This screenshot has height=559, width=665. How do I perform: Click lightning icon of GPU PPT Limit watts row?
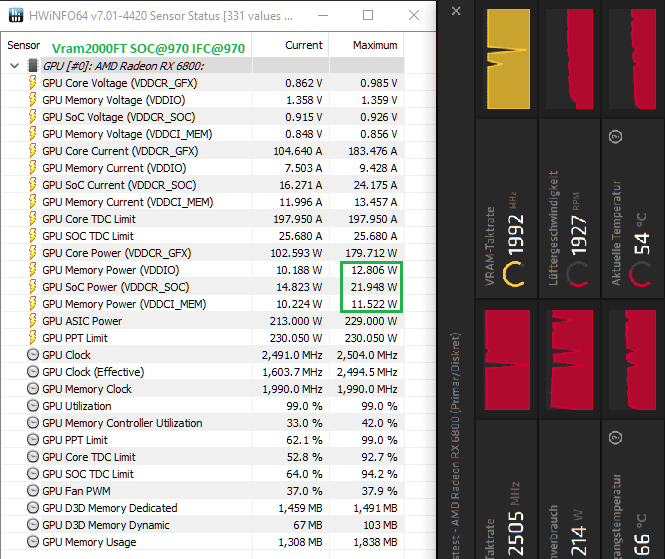33,338
